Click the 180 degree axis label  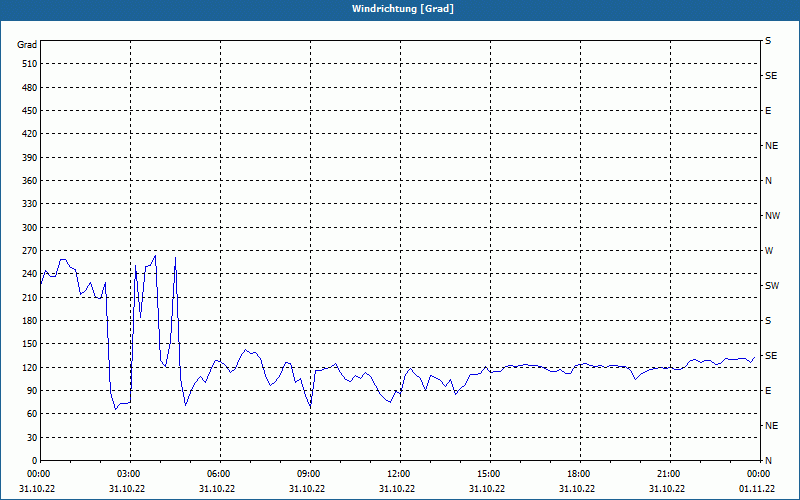click(x=29, y=321)
